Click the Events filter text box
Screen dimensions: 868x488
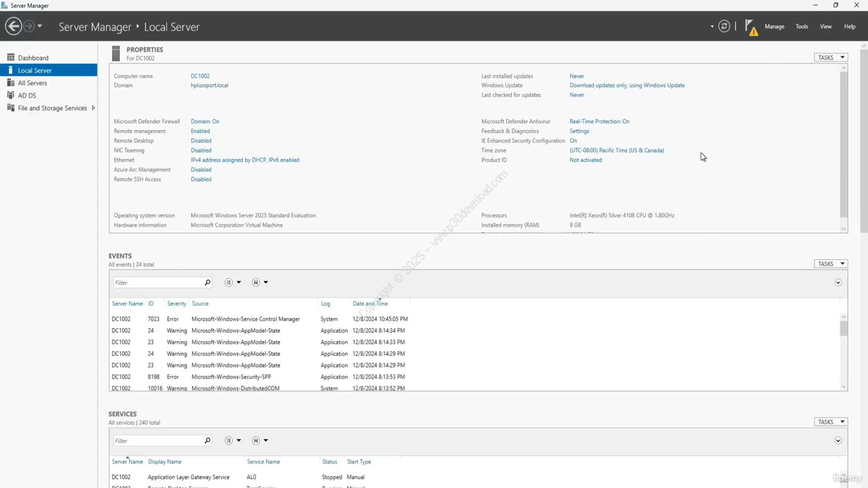click(x=158, y=283)
